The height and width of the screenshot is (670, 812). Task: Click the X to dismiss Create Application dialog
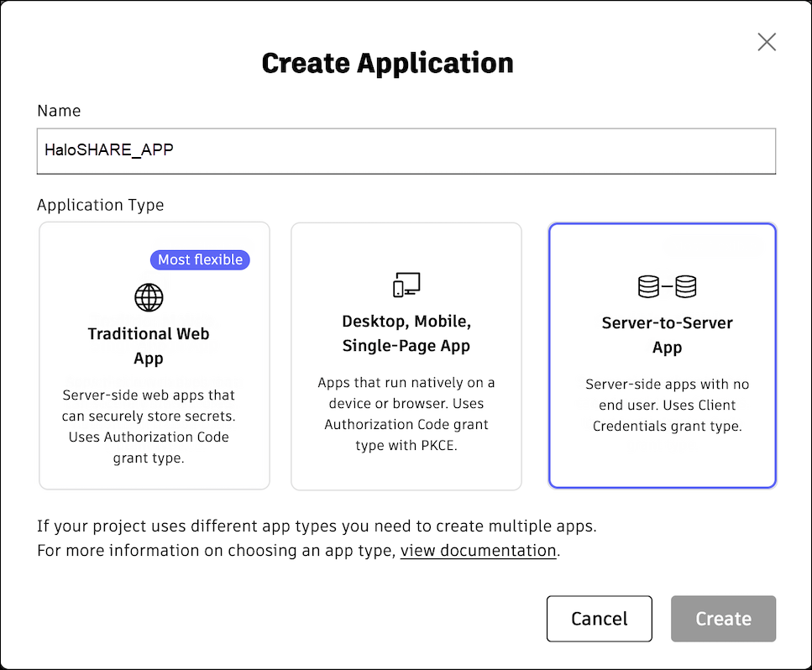coord(767,41)
